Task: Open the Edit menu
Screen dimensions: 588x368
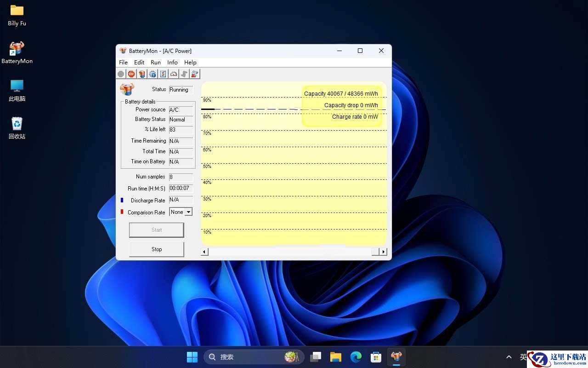Action: pos(139,63)
